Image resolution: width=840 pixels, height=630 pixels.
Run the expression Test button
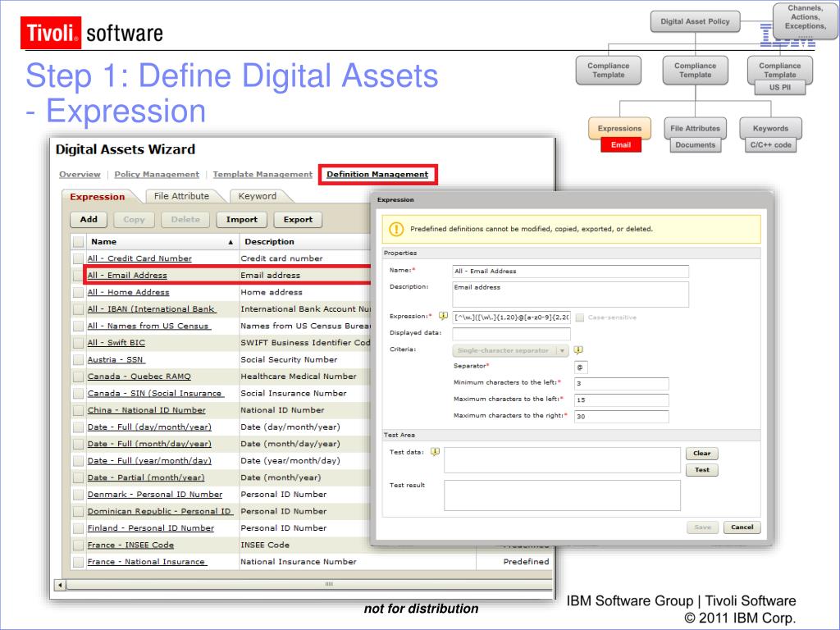coord(702,470)
